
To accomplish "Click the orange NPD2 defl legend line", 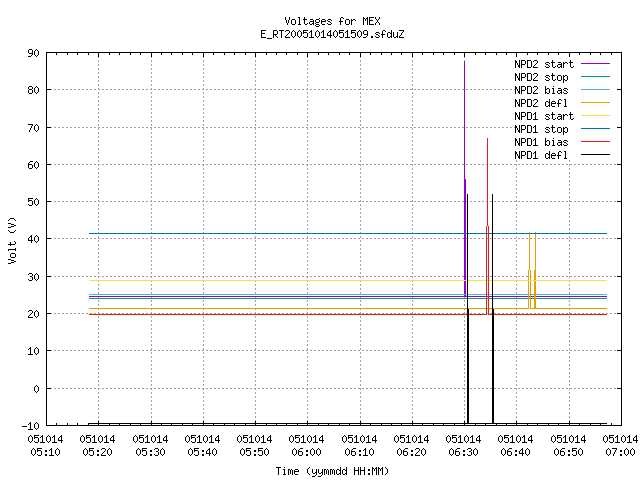I will tap(595, 102).
